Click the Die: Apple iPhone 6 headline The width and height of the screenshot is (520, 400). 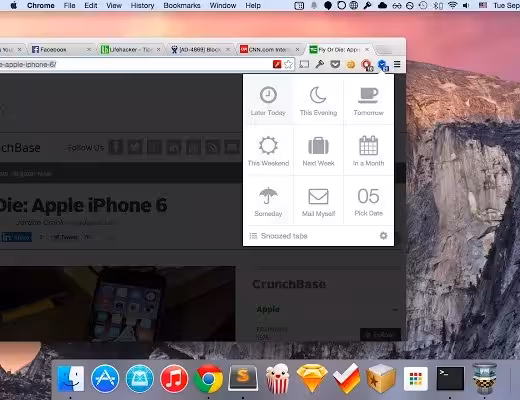point(83,205)
